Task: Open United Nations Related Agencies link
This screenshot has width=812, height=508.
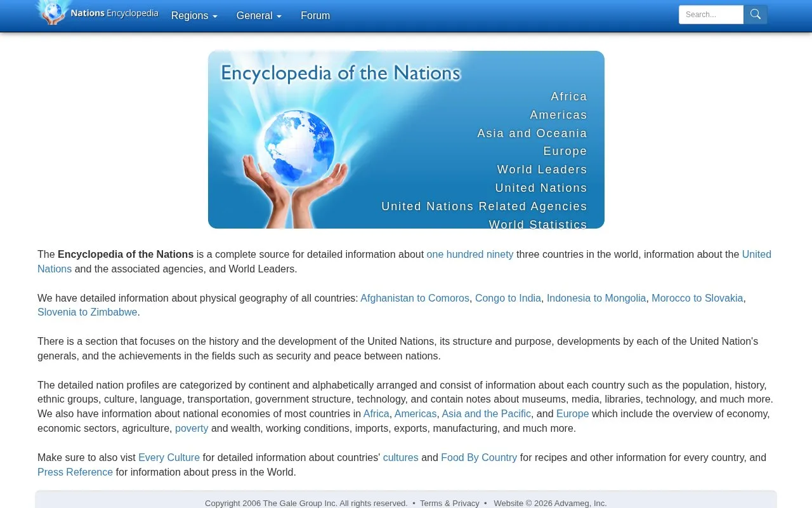Action: click(484, 206)
